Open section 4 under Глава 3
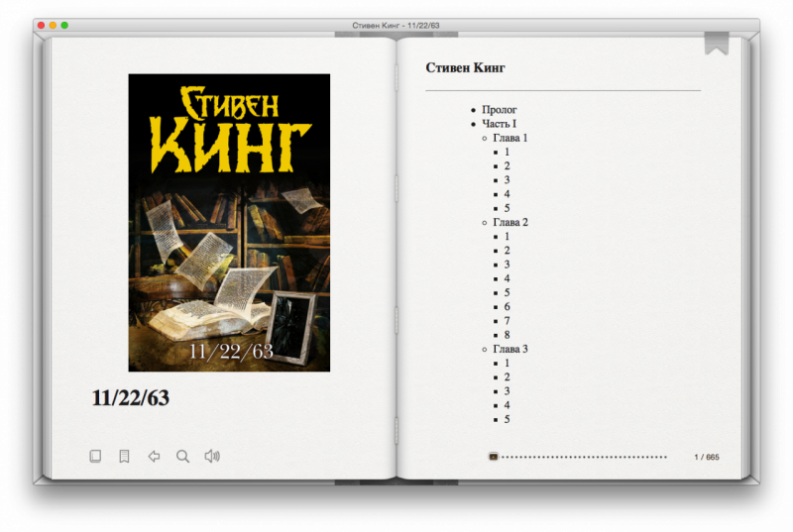Screen dimensions: 793x532 click(x=507, y=405)
